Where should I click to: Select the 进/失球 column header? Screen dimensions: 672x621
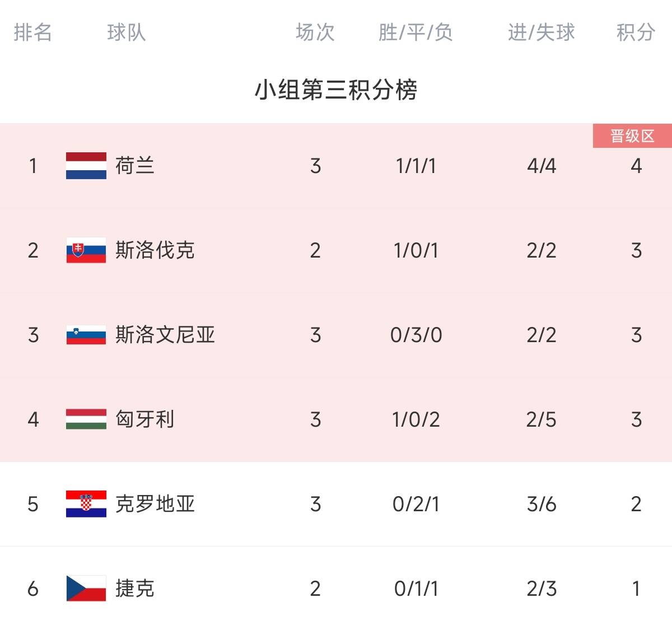coord(542,32)
